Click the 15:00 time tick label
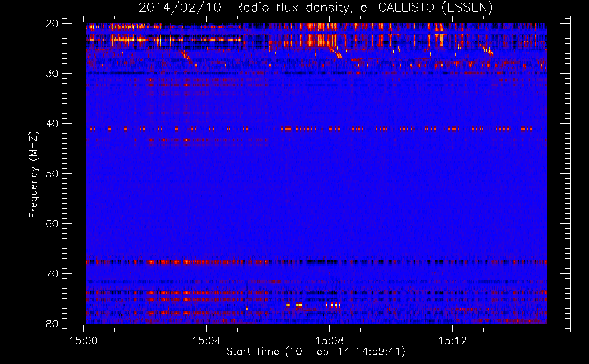The height and width of the screenshot is (364, 589). click(x=84, y=341)
